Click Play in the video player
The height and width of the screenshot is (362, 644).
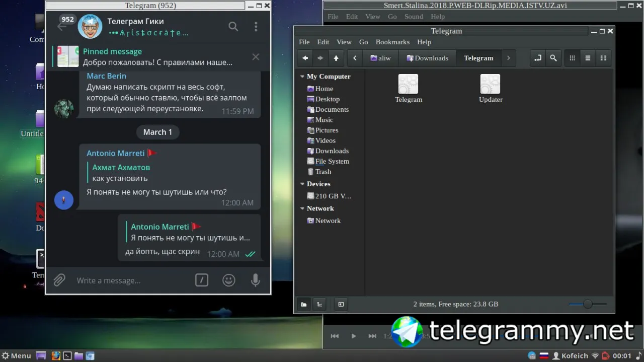[354, 336]
